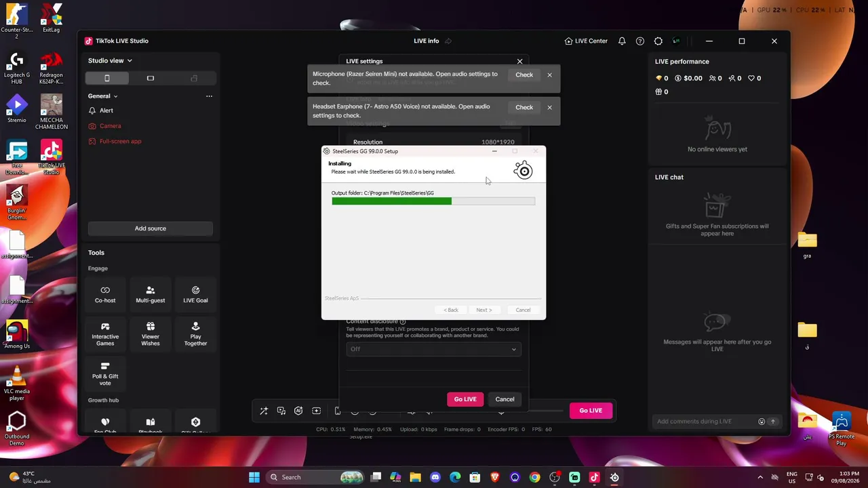This screenshot has width=868, height=488.
Task: Click the magic wand effects icon
Action: [x=264, y=411]
